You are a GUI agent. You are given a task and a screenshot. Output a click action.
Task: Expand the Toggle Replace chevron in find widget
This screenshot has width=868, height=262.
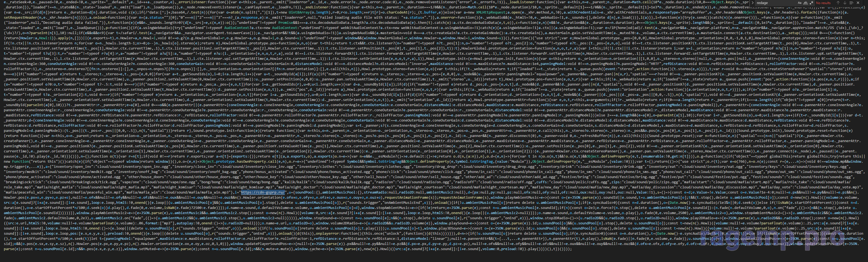(753, 3)
